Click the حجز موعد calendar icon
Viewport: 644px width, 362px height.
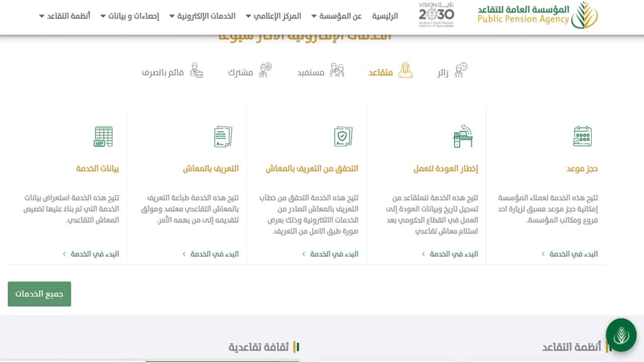[x=582, y=136]
